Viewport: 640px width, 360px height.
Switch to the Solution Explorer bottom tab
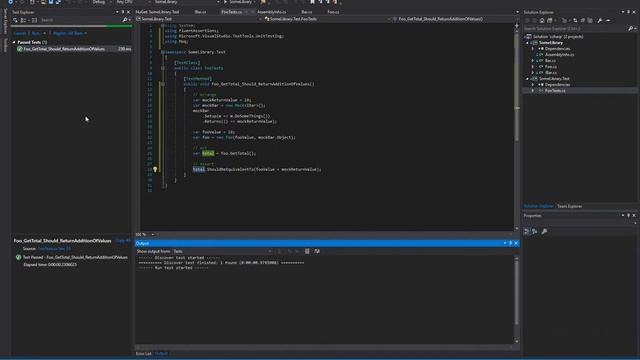click(x=539, y=206)
